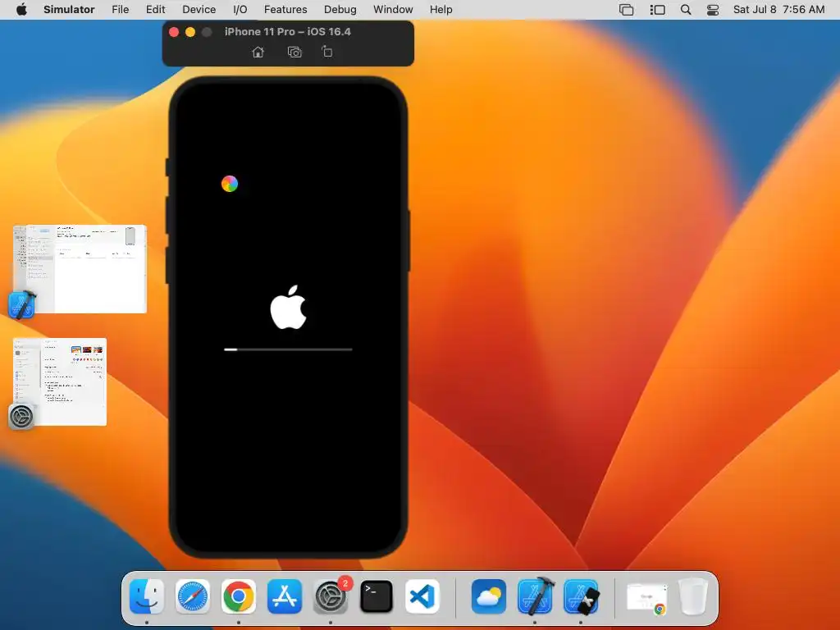Click the Apple logo on the iPhone screen

(288, 307)
